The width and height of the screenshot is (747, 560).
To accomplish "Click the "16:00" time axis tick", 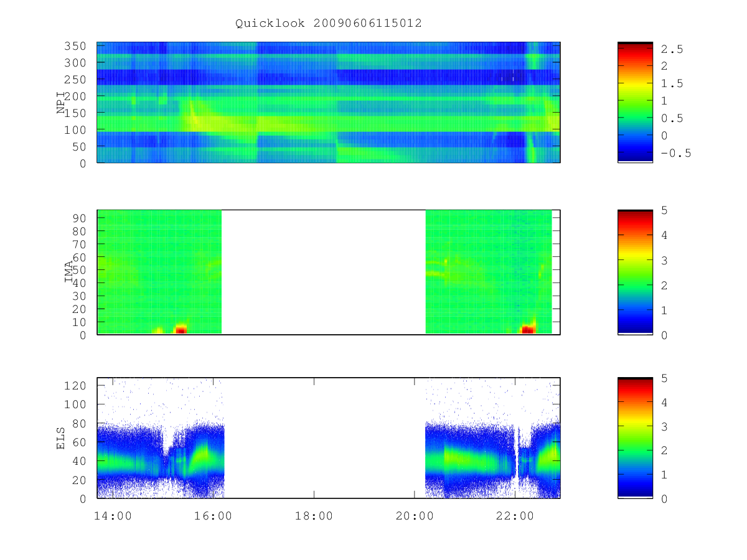I will 213,516.
